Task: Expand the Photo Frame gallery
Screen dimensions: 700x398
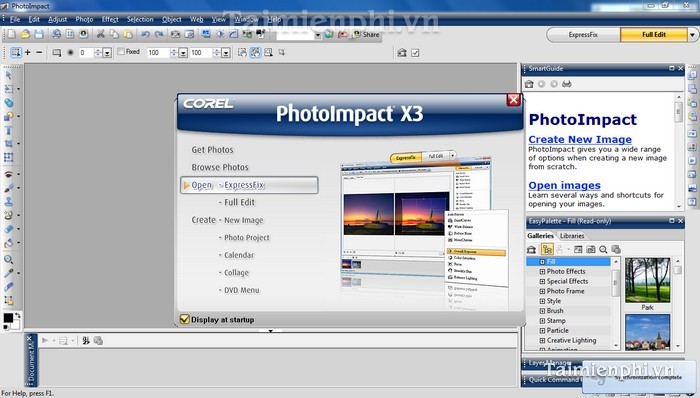Action: pyautogui.click(x=542, y=291)
